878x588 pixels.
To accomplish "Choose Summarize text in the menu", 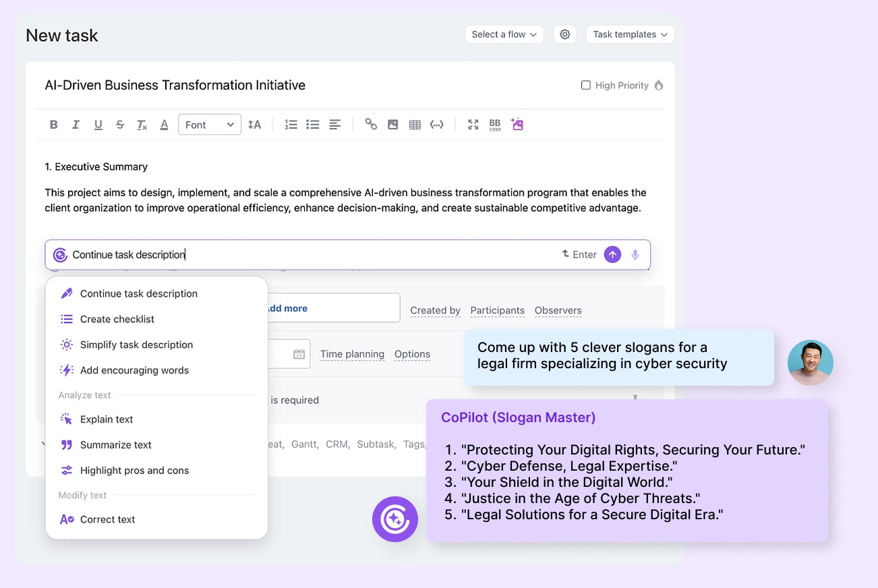I will [115, 445].
